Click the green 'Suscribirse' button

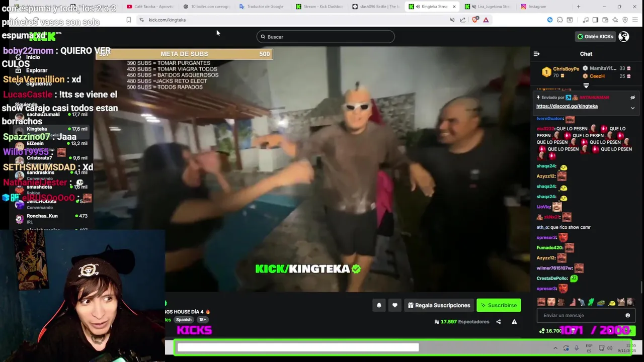coord(499,305)
